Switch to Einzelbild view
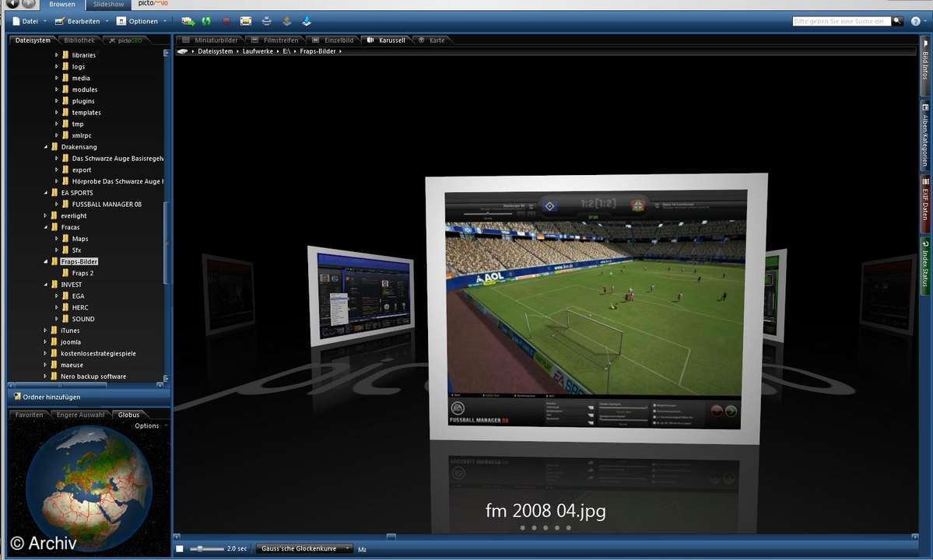This screenshot has height=560, width=933. [334, 40]
